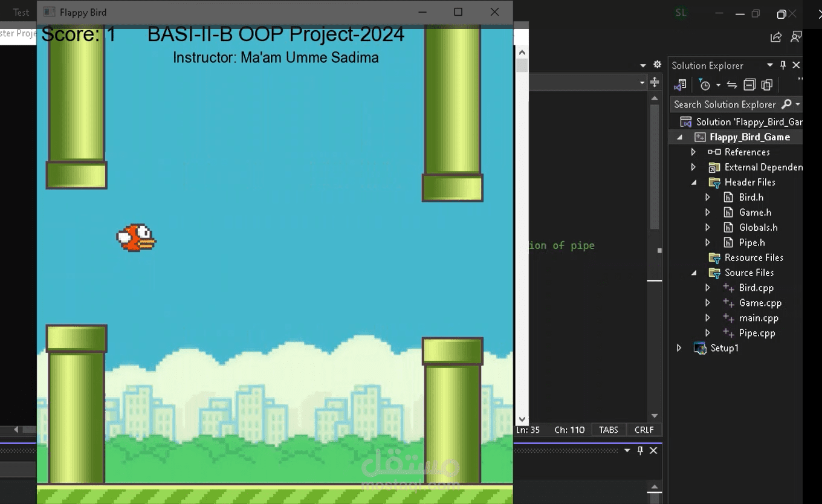Viewport: 822px width, 504px height.
Task: Click the split editor window icon
Action: [x=655, y=82]
